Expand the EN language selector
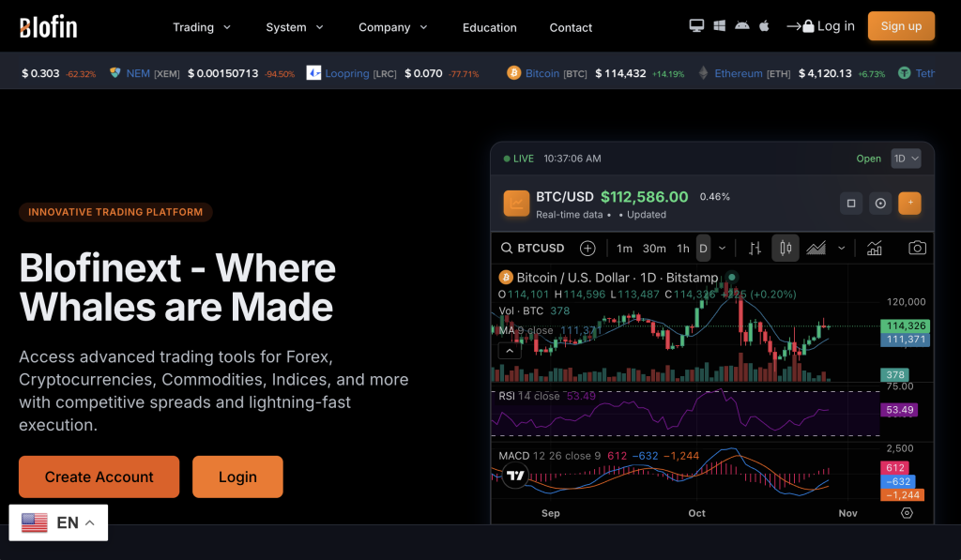This screenshot has height=560, width=961. tap(59, 522)
